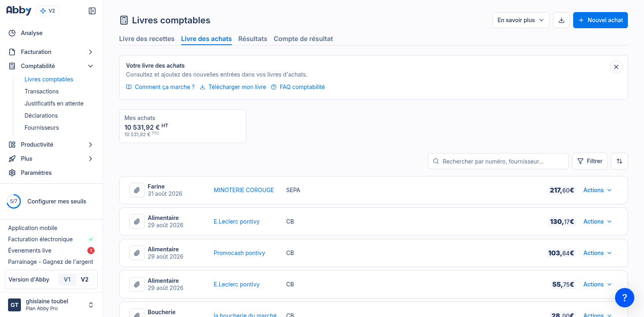Open Actions dropdown for the 217,60€ purchase
The height and width of the screenshot is (317, 644).
click(598, 190)
